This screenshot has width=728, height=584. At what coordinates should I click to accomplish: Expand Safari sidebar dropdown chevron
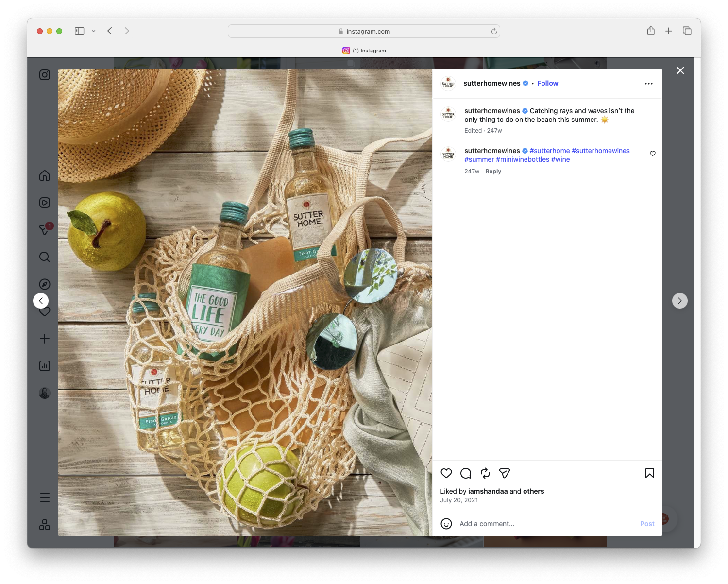pyautogui.click(x=94, y=31)
